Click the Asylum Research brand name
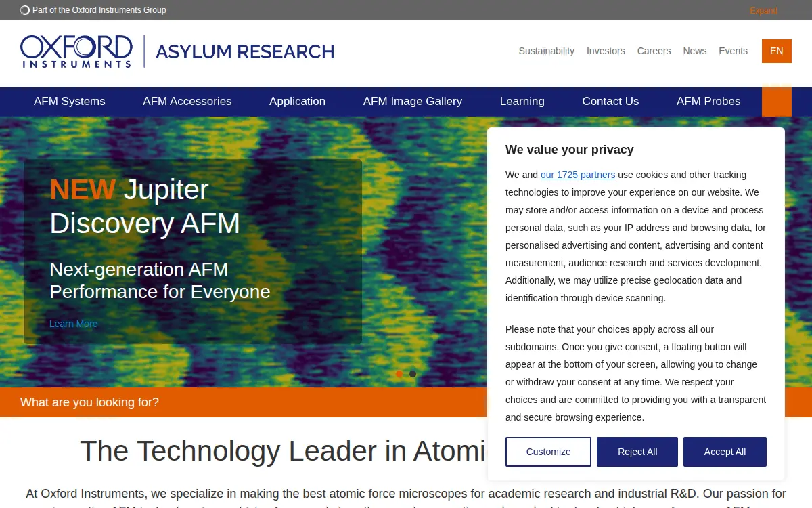Viewport: 812px width, 508px height. point(245,51)
